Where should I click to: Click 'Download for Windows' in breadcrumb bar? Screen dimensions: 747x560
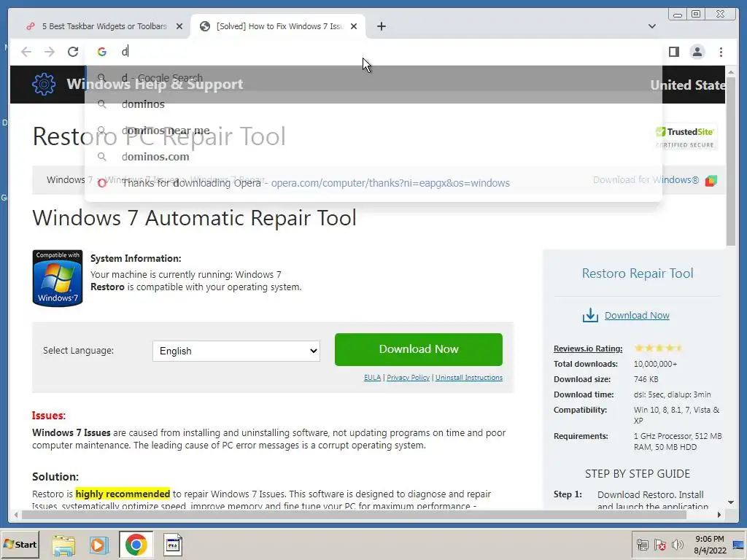tap(646, 180)
